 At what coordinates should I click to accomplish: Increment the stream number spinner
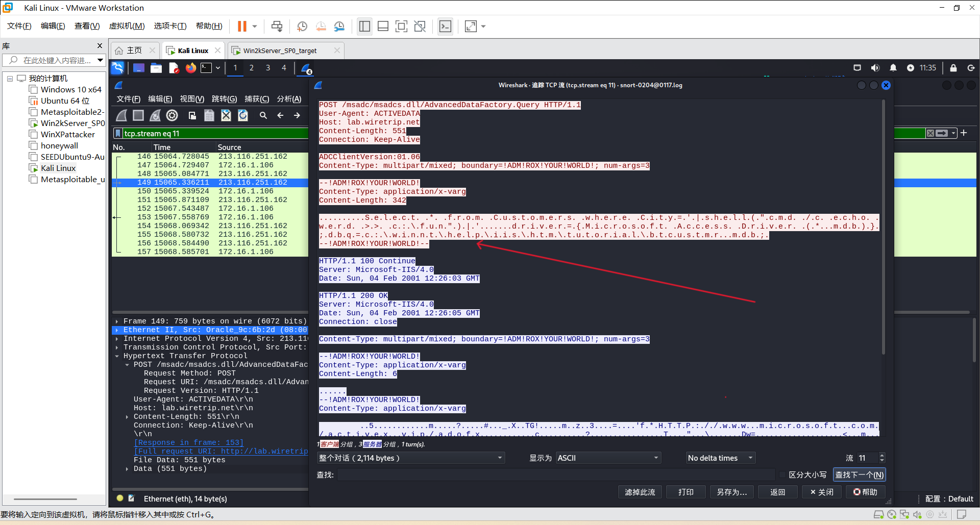coord(882,455)
